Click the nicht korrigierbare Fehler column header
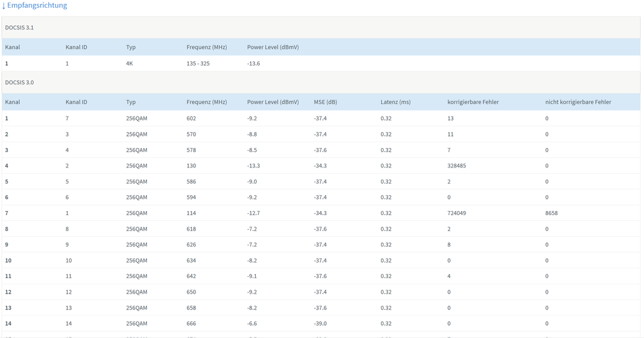Image resolution: width=644 pixels, height=338 pixels. (x=578, y=102)
